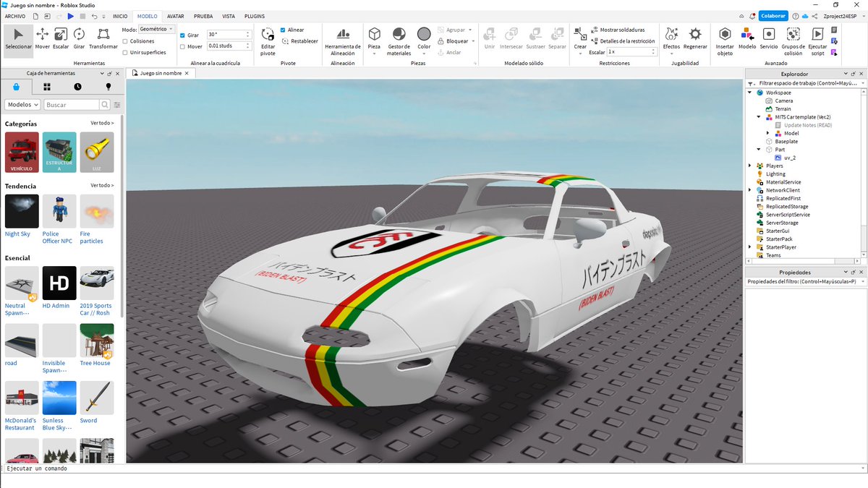Select the Mover (move) tool
The image size is (868, 488).
click(x=43, y=38)
